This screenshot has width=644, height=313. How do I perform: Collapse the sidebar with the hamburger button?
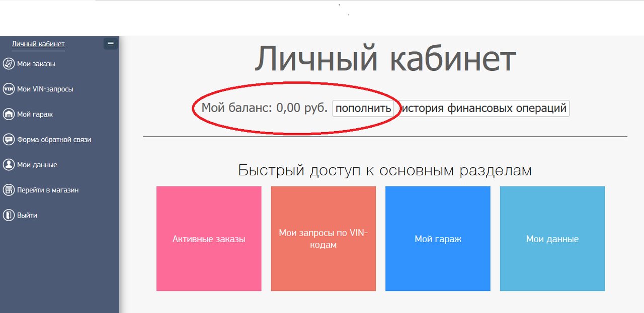click(x=111, y=44)
